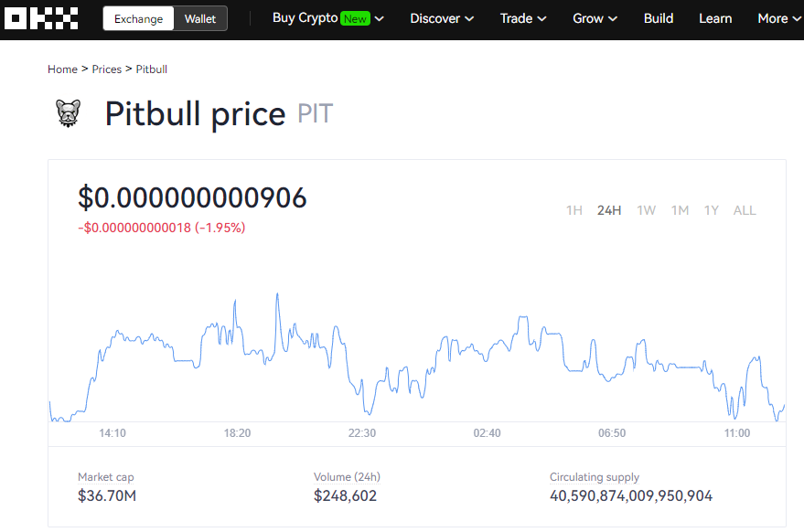Image resolution: width=804 pixels, height=532 pixels.
Task: Open the Prices breadcrumb link
Action: click(x=107, y=69)
